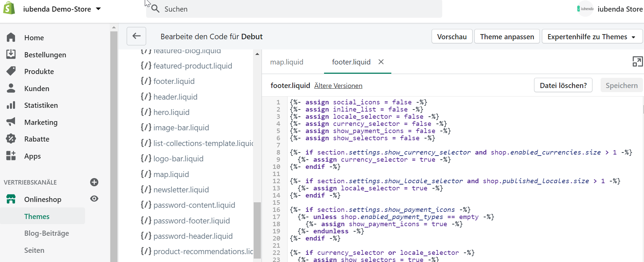View Onlineshop using the eye icon
Image resolution: width=644 pixels, height=262 pixels.
tap(94, 199)
